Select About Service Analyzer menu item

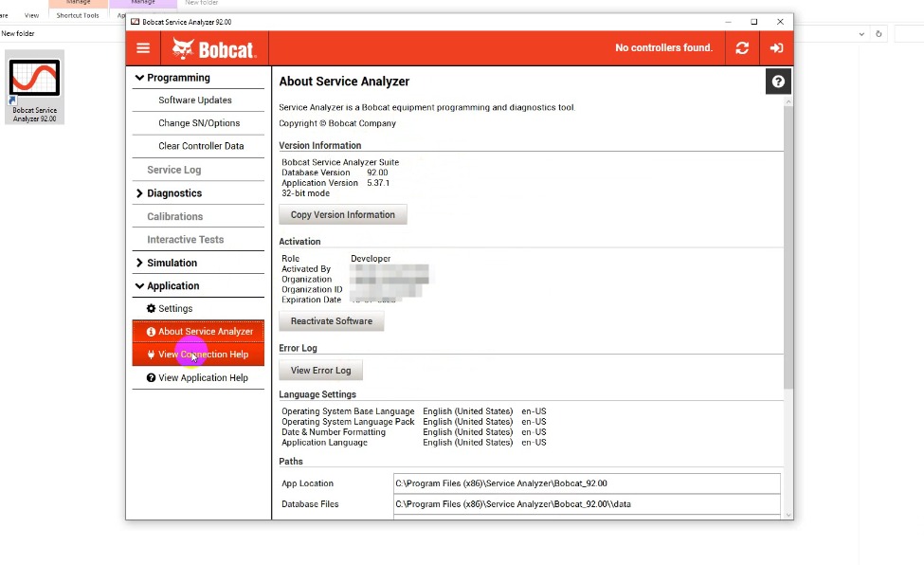198,332
